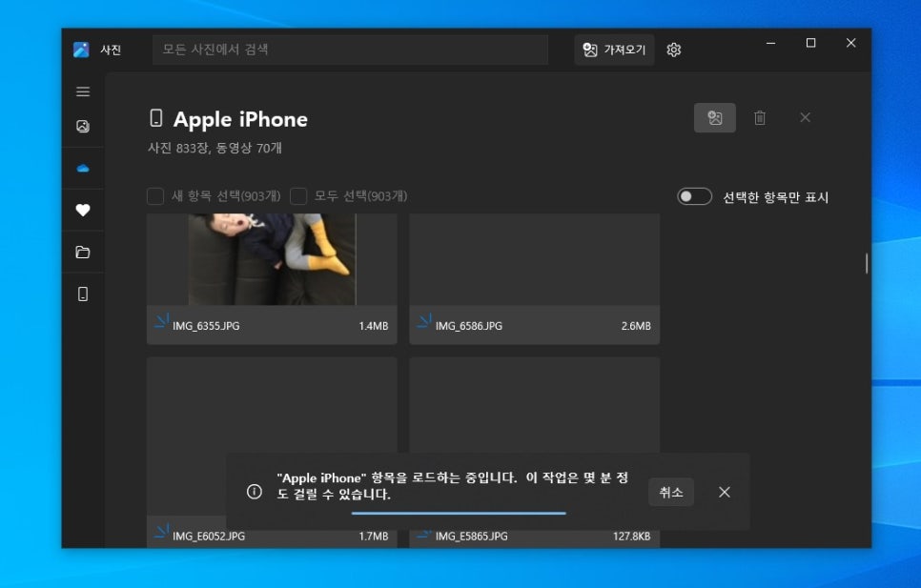
Task: Click the delete trash can icon
Action: coord(760,118)
